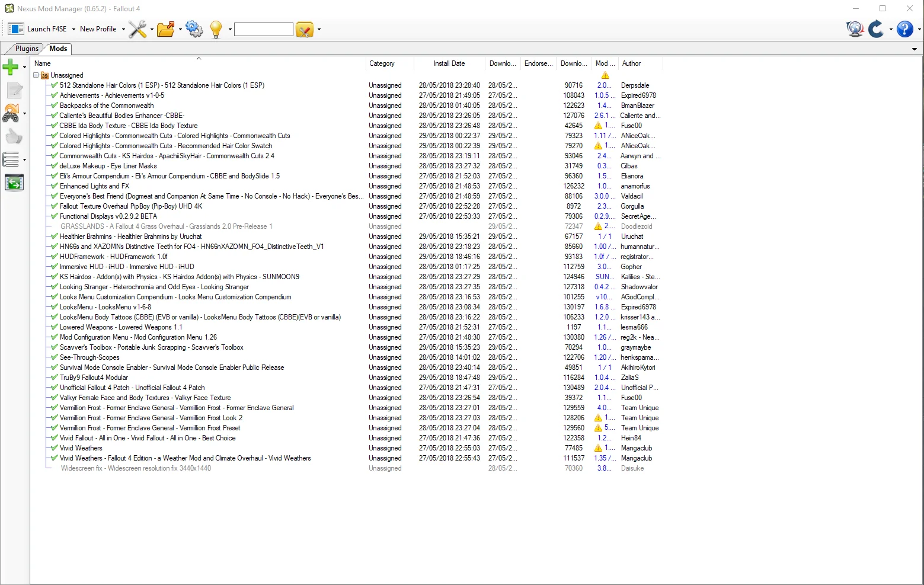This screenshot has height=585, width=924.
Task: Click the empty search text field in toolbar
Action: (264, 29)
